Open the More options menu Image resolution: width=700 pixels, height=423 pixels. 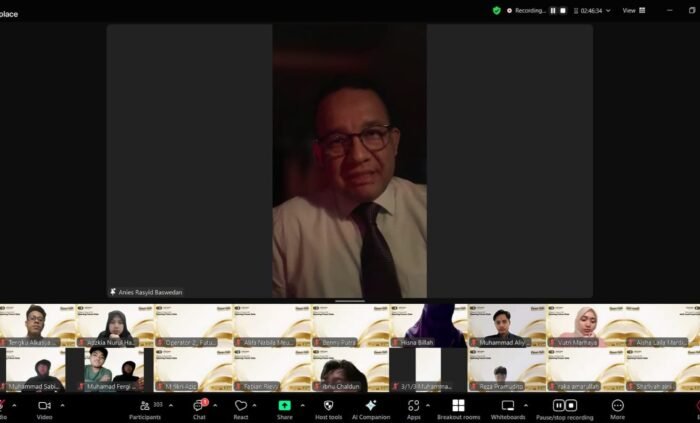[617, 406]
